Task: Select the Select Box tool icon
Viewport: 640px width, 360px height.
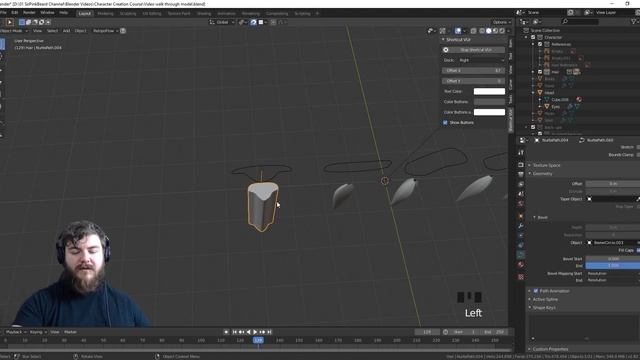Action: tap(9, 22)
